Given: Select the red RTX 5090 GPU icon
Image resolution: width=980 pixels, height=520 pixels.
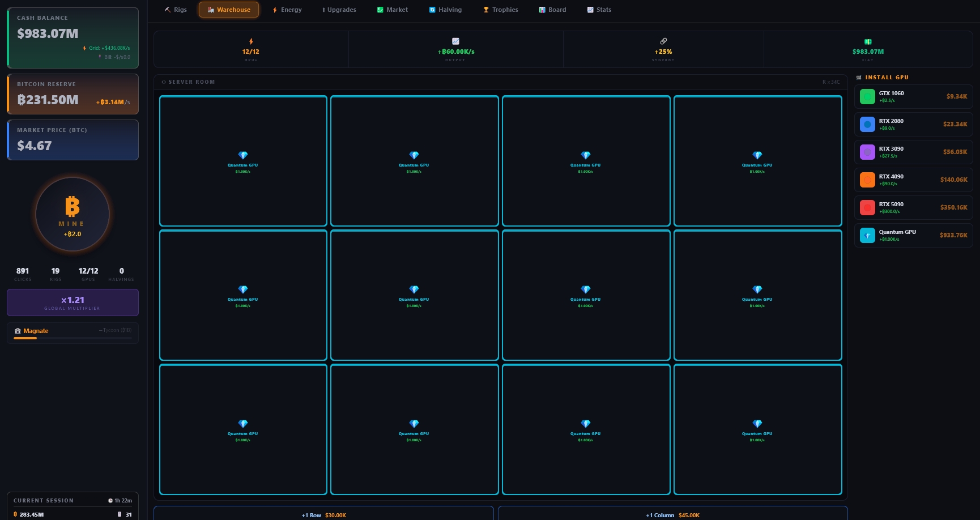Looking at the screenshot, I should [867, 208].
